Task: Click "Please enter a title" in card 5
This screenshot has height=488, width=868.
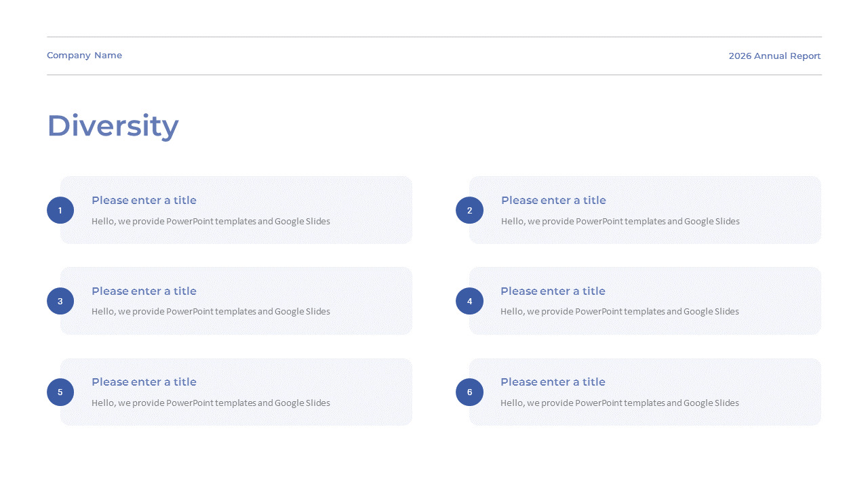Action: [x=144, y=382]
